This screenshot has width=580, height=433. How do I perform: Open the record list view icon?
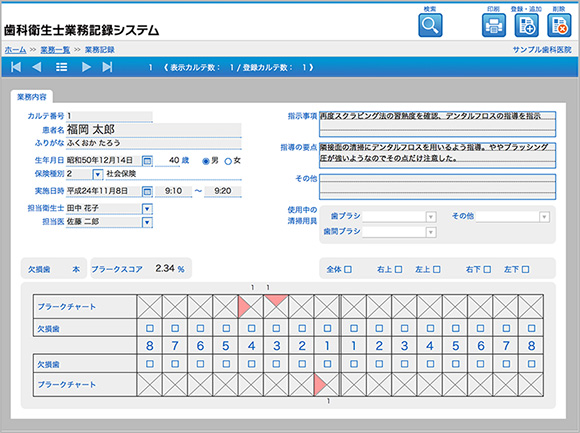coord(61,67)
